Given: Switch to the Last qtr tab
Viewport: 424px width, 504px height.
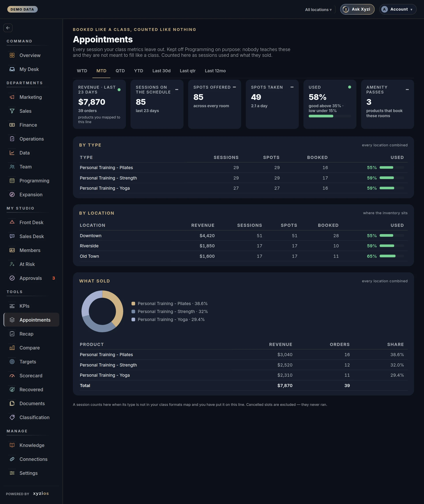Looking at the screenshot, I should (188, 71).
